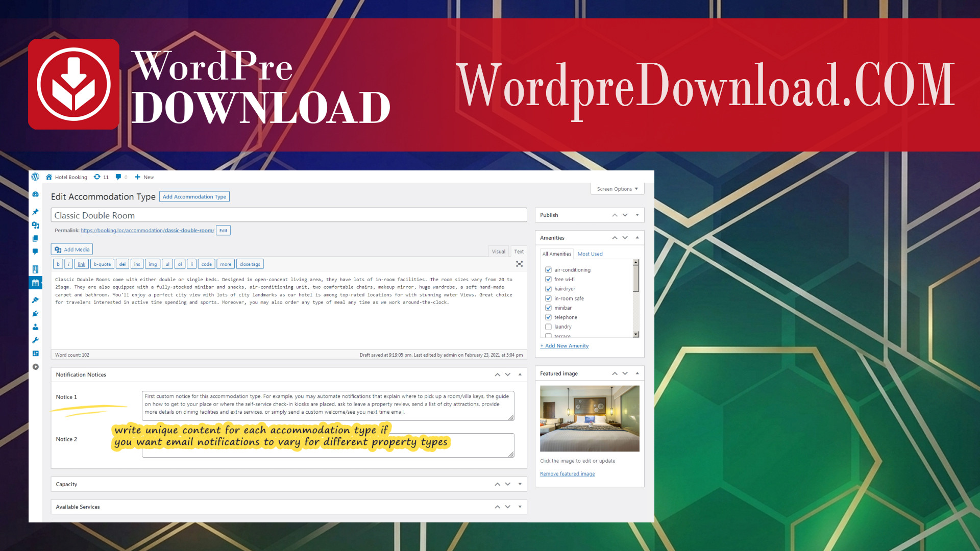Collapse the Featured image panel

[x=637, y=373]
